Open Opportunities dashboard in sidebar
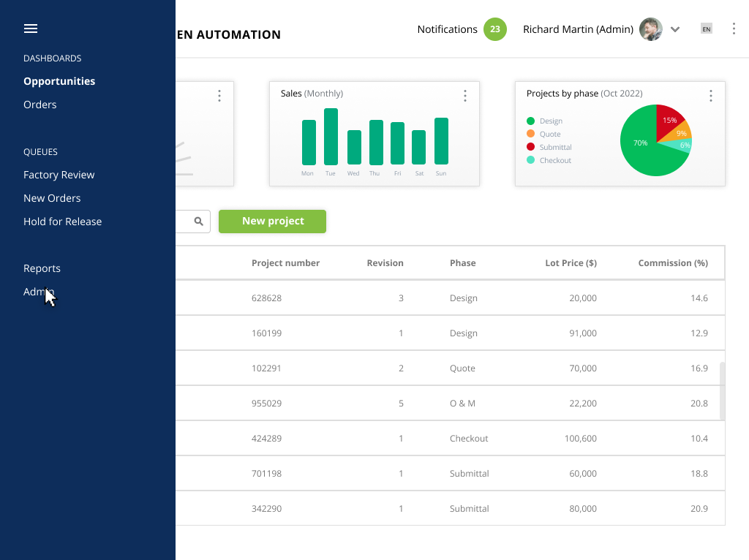Image resolution: width=749 pixels, height=560 pixels. click(59, 81)
